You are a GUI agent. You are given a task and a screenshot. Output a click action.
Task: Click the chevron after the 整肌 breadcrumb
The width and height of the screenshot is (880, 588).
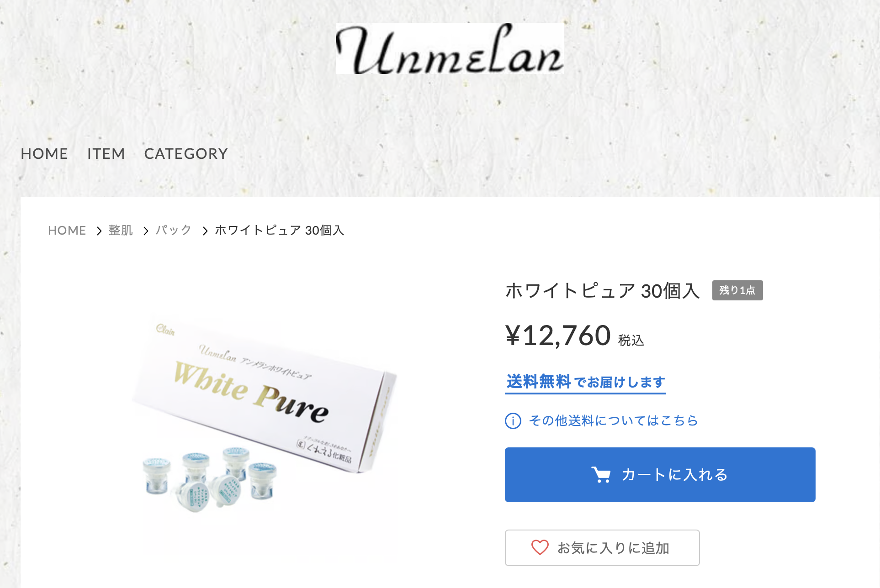tap(145, 231)
